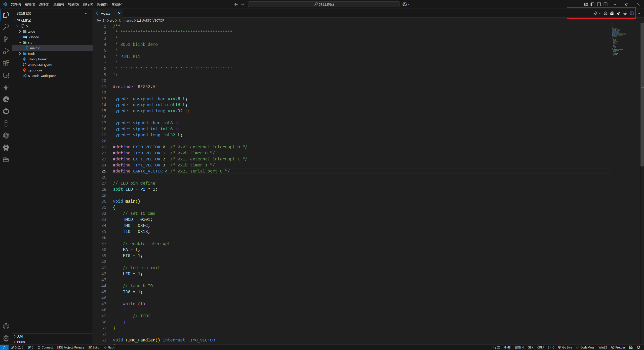Click the code minimap preview
Image resolution: width=644 pixels, height=350 pixels.
pos(619,39)
